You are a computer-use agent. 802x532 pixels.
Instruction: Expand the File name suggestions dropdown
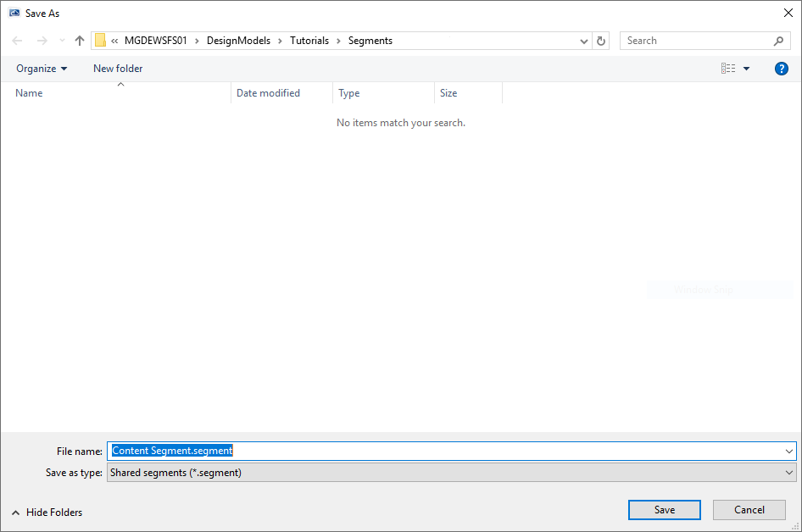789,452
